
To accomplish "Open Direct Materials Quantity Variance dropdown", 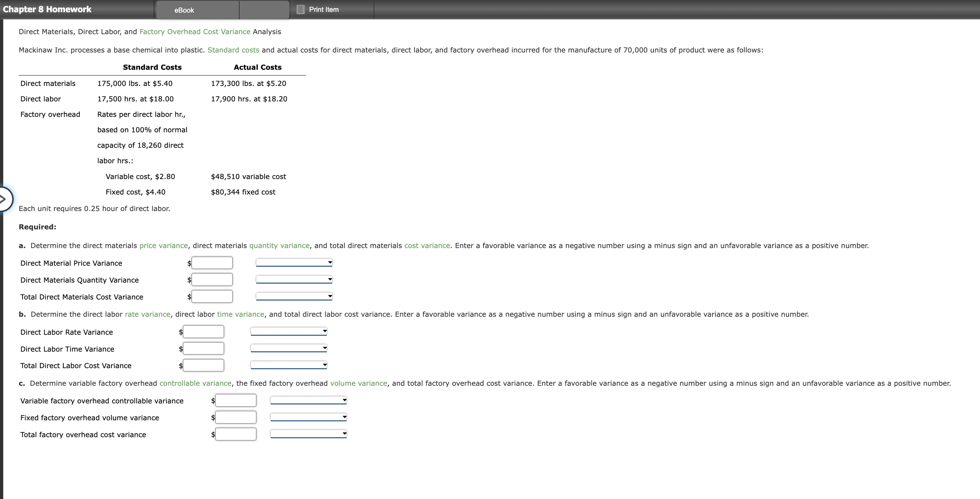I will coord(294,280).
